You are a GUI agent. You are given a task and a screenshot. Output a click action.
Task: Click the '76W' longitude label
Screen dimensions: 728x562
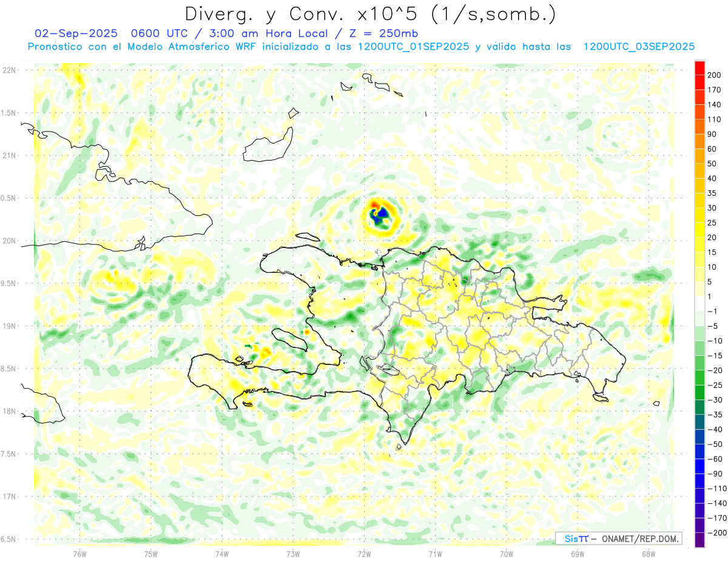coord(79,554)
